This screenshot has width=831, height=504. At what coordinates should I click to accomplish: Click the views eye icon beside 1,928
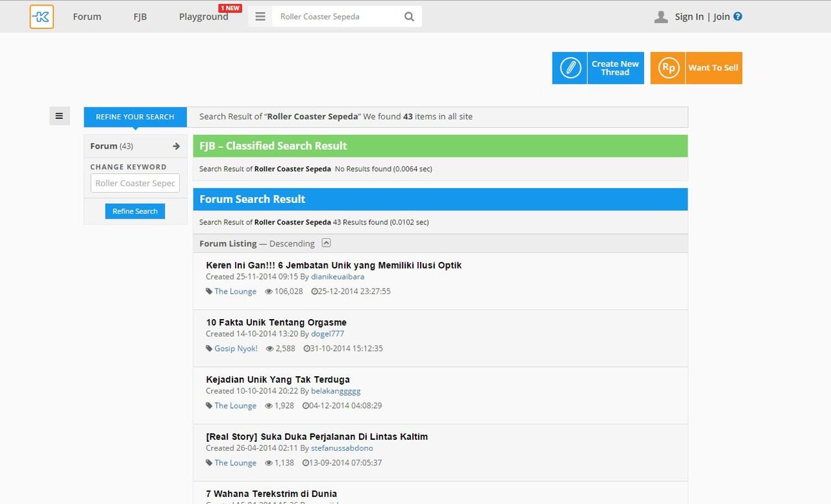(269, 405)
